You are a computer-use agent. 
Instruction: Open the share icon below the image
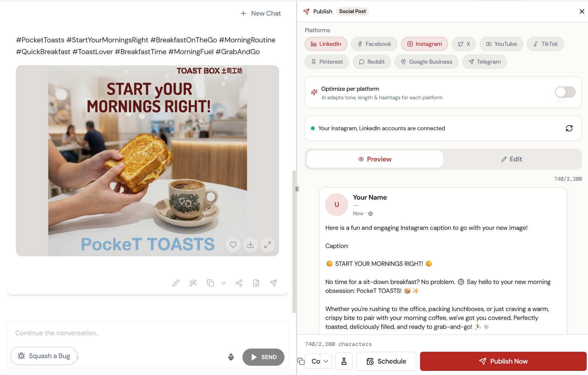click(x=239, y=283)
